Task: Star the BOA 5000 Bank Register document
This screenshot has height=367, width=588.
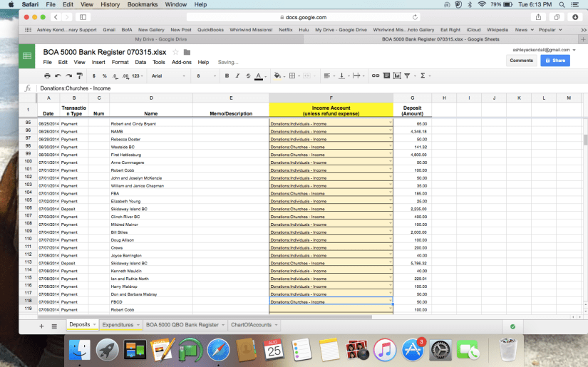Action: [176, 52]
